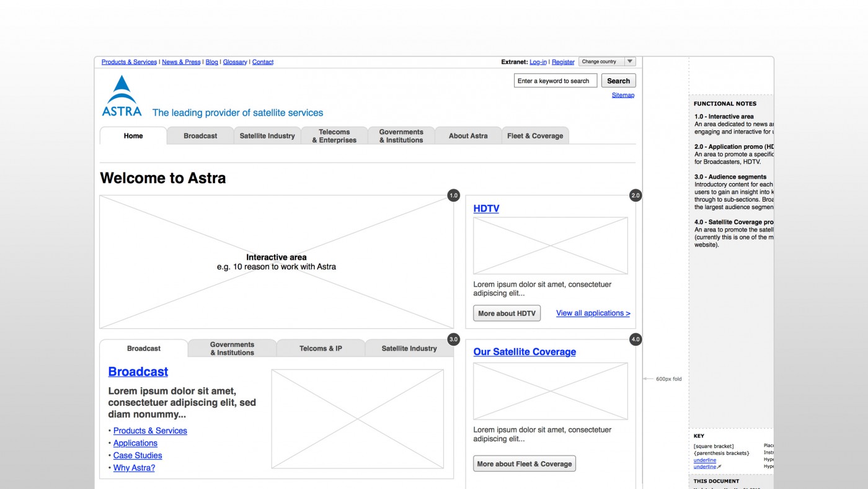The height and width of the screenshot is (489, 868).
Task: Click the KEY heading in the side panel
Action: (699, 436)
